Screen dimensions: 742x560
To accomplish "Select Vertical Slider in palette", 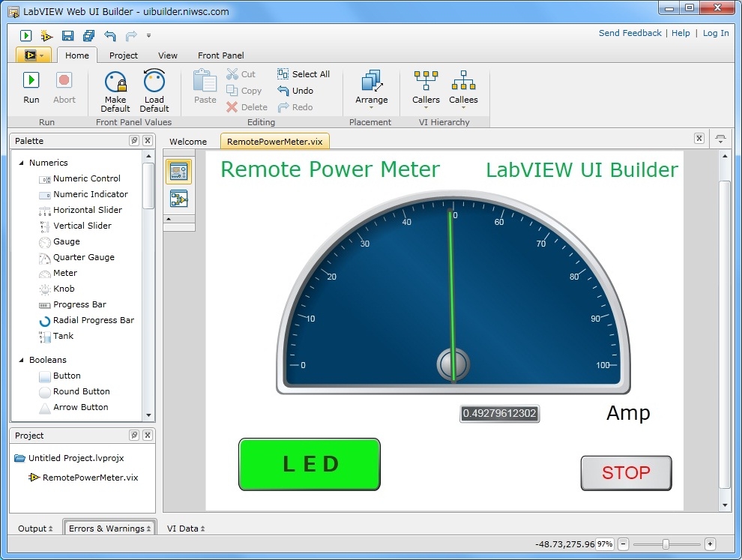I will click(75, 226).
